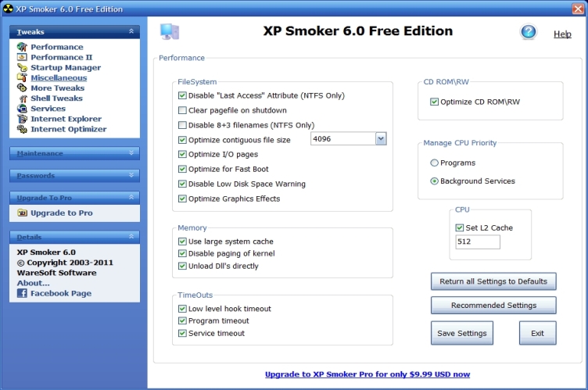Uncheck Program timeout option
Viewport: 588px width, 390px height.
coord(182,320)
